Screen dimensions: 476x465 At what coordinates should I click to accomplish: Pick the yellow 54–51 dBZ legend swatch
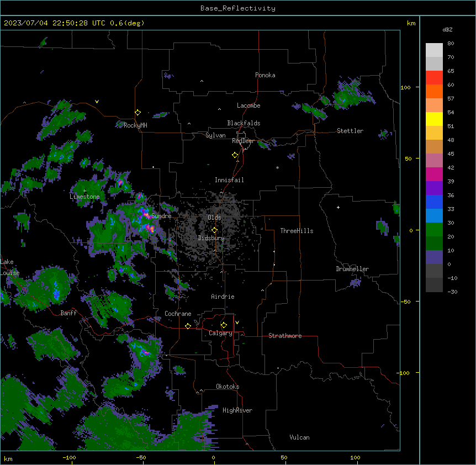pyautogui.click(x=434, y=119)
